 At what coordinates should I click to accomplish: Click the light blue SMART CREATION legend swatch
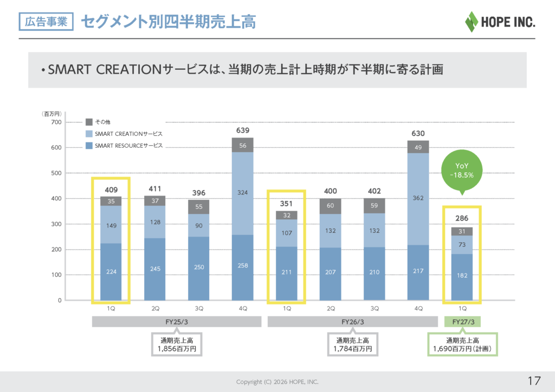tap(89, 134)
